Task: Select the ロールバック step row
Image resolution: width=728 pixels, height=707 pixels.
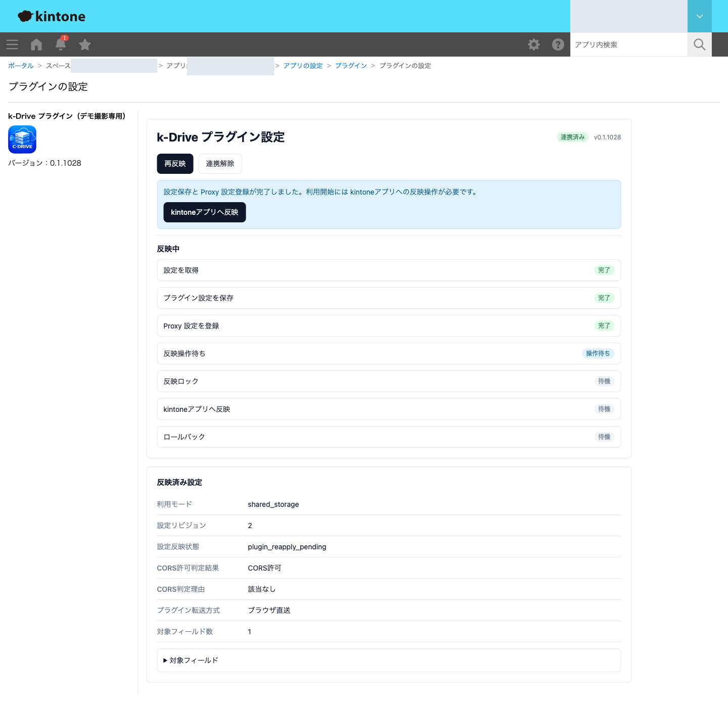Action: point(389,437)
